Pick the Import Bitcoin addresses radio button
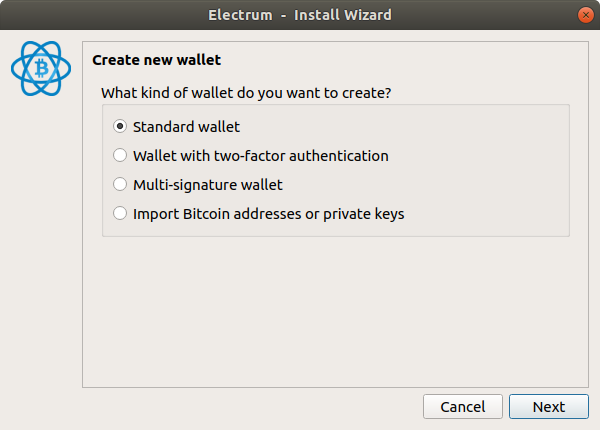The width and height of the screenshot is (600, 430). coord(120,213)
